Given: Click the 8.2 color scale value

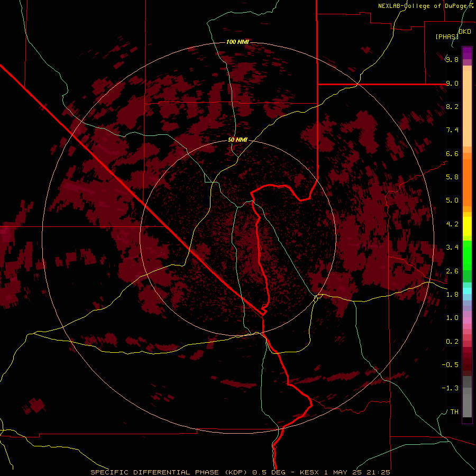Looking at the screenshot, I should pyautogui.click(x=452, y=106).
